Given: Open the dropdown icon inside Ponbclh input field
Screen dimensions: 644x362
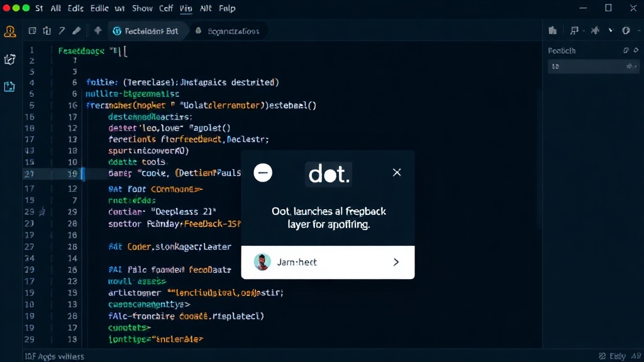Looking at the screenshot, I should coord(630,66).
